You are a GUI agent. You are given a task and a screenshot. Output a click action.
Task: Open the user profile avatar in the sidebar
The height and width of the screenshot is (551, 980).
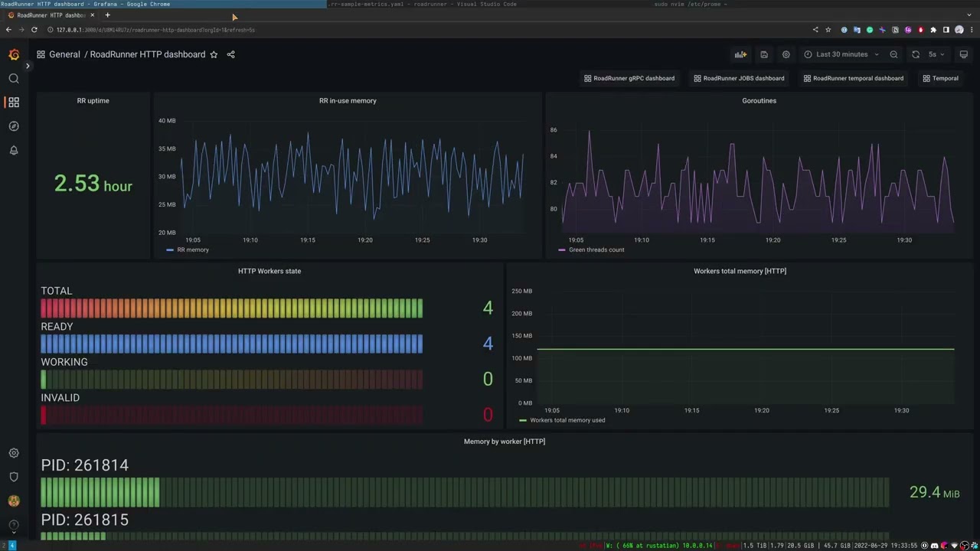(x=14, y=500)
